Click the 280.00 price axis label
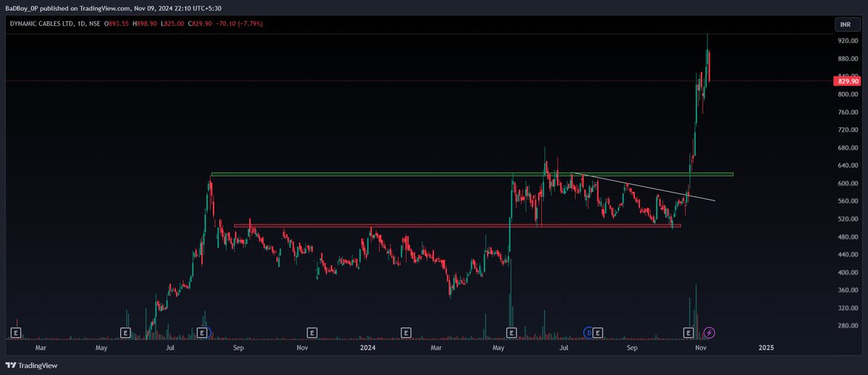This screenshot has width=868, height=375. [847, 326]
